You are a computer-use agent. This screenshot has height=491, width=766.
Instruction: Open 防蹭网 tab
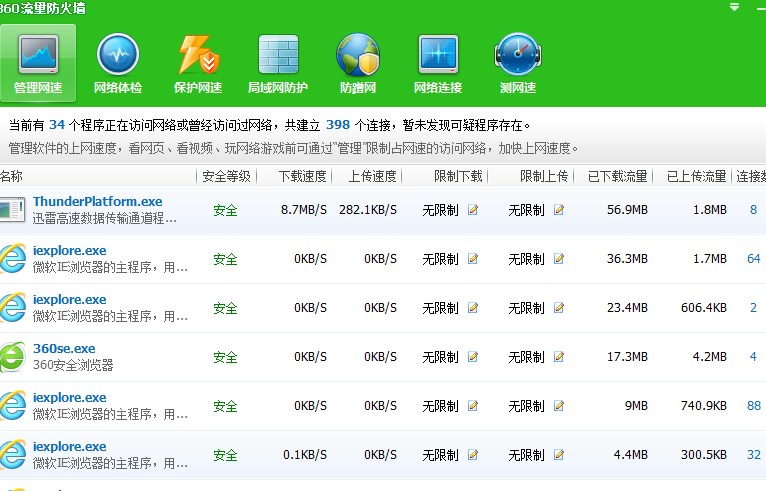(358, 63)
